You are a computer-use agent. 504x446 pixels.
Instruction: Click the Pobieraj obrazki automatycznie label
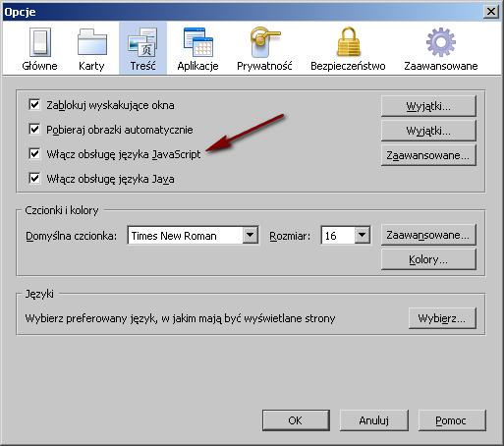120,130
